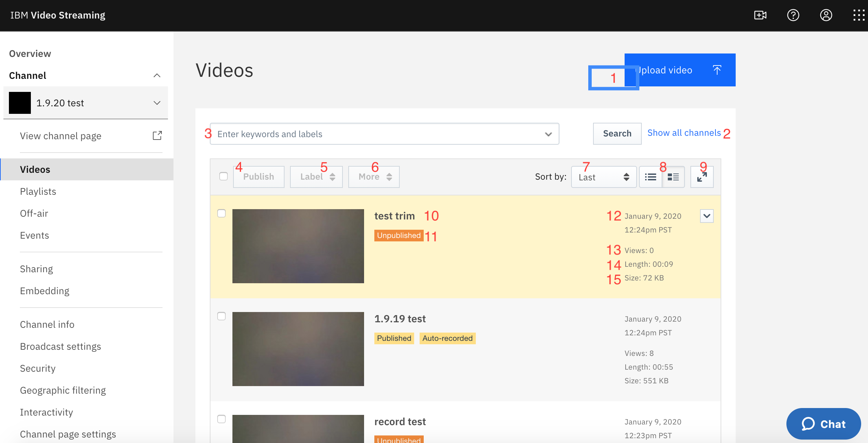This screenshot has width=868, height=443.
Task: Open the More actions dropdown
Action: click(x=374, y=177)
